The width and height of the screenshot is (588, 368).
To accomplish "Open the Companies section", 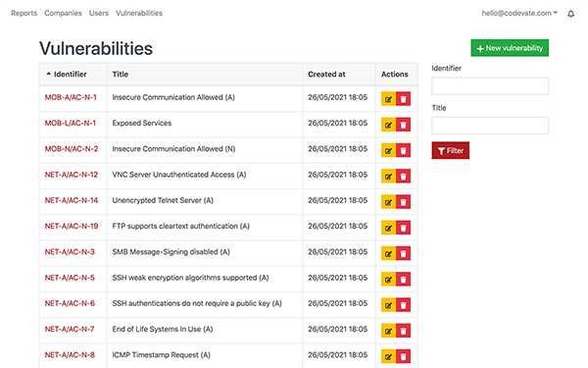I will click(63, 13).
